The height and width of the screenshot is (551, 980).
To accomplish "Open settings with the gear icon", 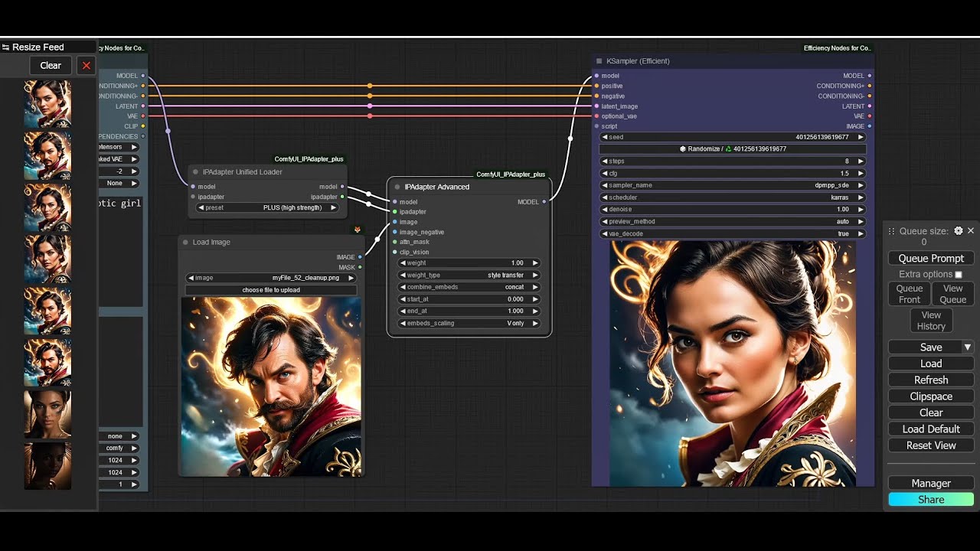I will point(958,230).
